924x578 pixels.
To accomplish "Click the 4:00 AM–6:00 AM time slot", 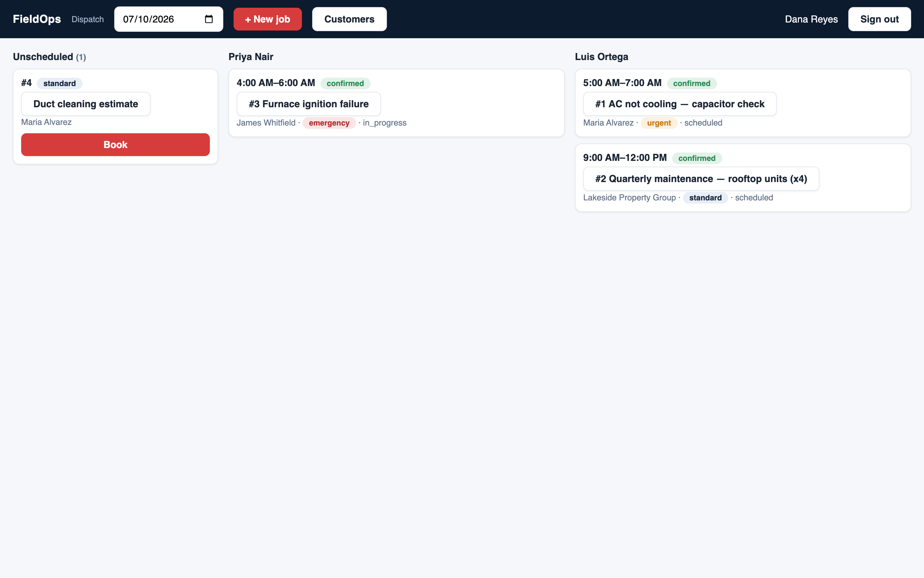I will click(x=276, y=83).
